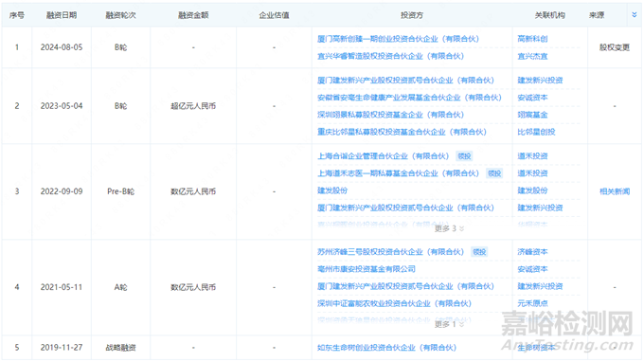Open investor 厦门高新创臻一期创业投资合伙企业
644x362 pixels.
click(x=398, y=39)
